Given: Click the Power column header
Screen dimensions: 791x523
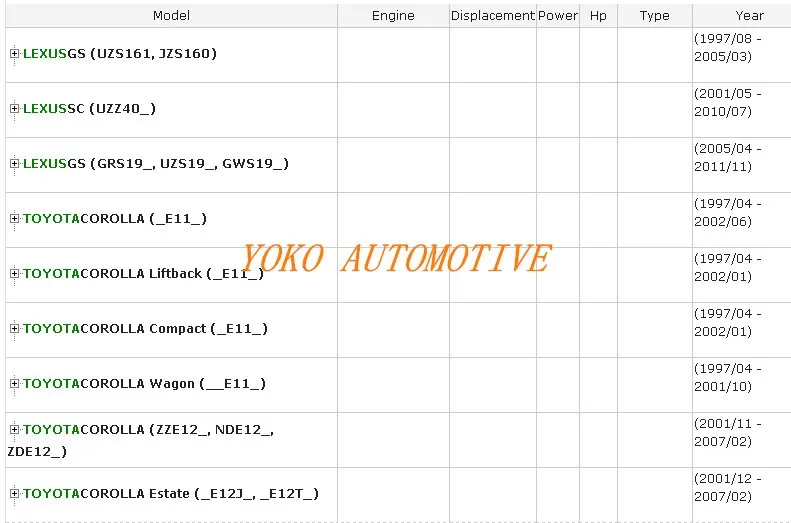Looking at the screenshot, I should [558, 16].
